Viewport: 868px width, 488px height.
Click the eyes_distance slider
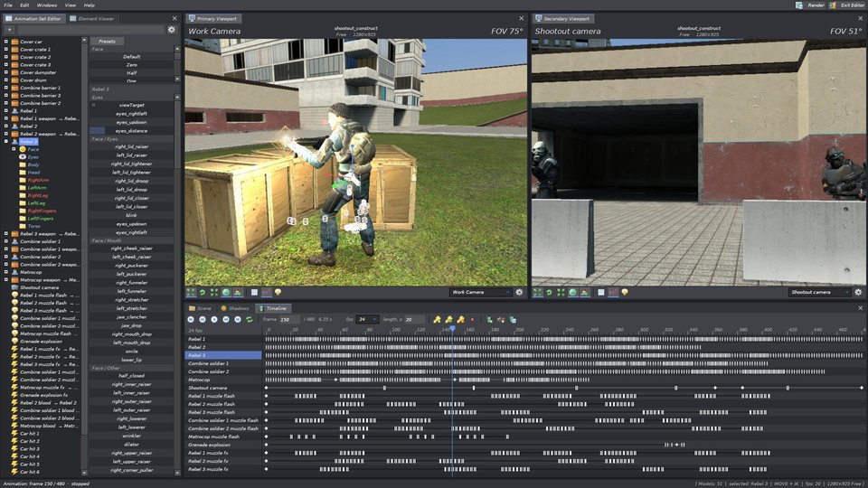[132, 130]
